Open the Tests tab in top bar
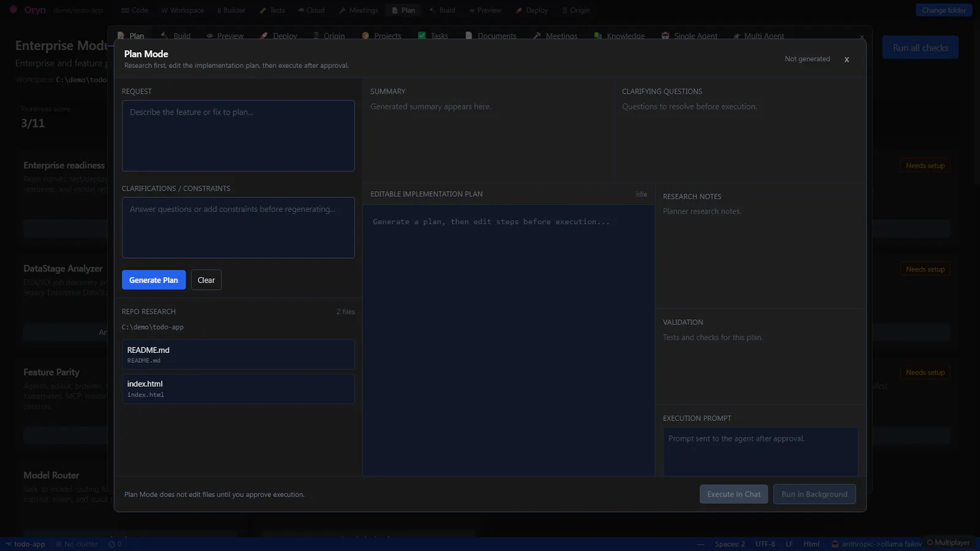The width and height of the screenshot is (980, 551). [x=273, y=10]
